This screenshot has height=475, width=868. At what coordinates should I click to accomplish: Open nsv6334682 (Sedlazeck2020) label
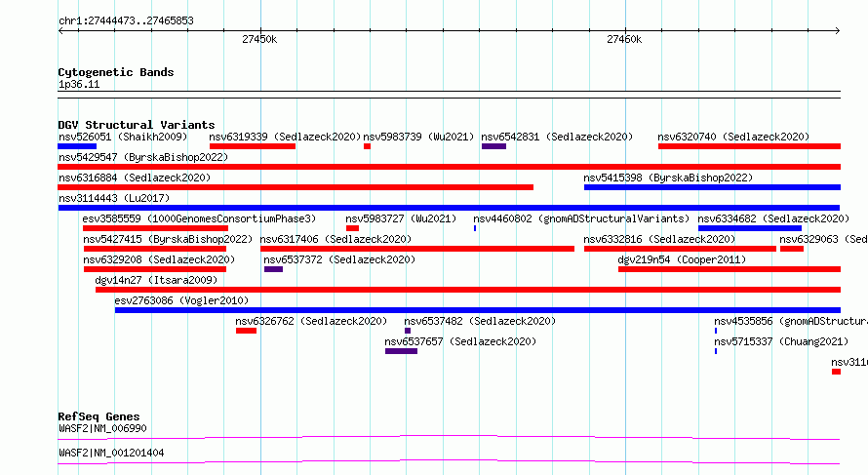(x=773, y=218)
